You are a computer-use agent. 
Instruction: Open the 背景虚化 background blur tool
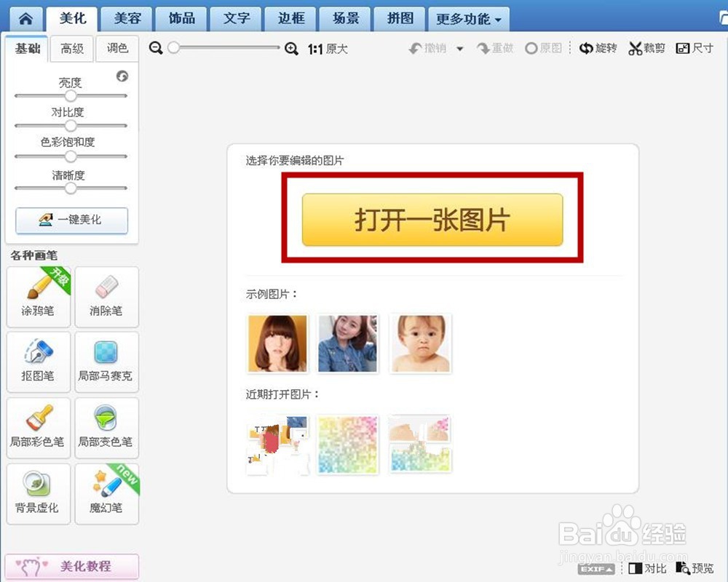[x=38, y=493]
